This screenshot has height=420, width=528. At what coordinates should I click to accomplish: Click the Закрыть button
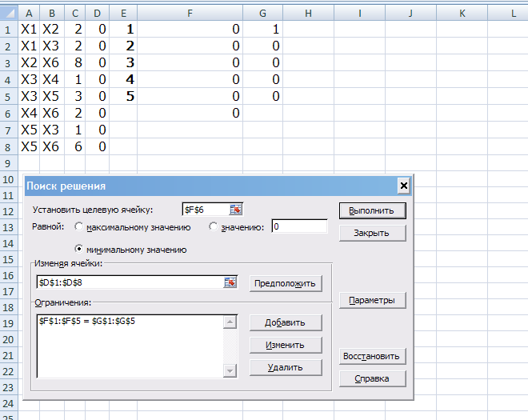(x=373, y=233)
